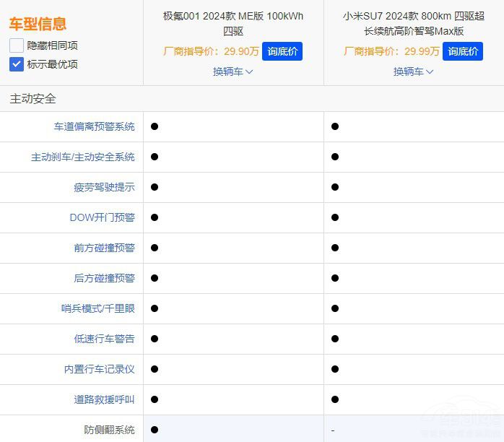Click the 防侧翻系统 row label

click(x=109, y=430)
